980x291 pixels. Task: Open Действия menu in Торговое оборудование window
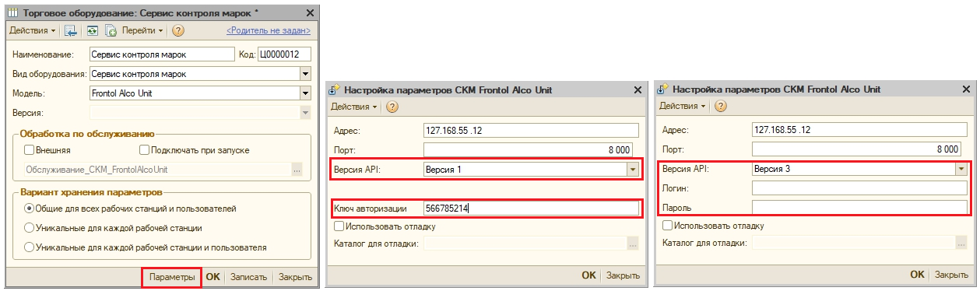33,31
